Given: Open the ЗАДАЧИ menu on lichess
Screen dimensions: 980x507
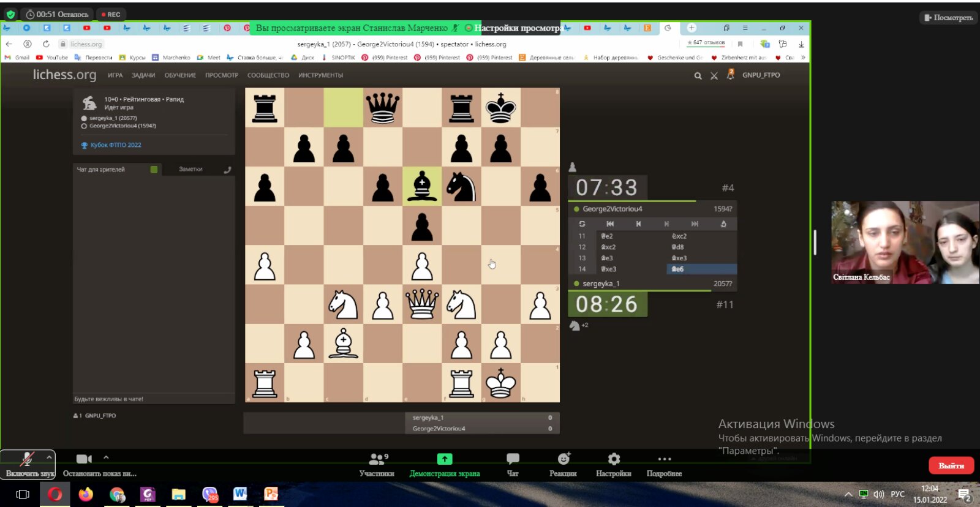Looking at the screenshot, I should (143, 75).
